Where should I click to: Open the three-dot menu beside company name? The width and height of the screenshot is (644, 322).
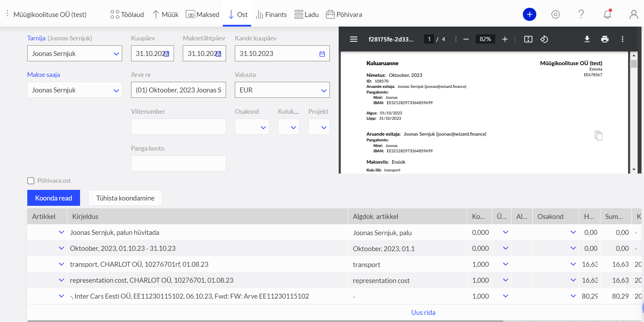[7, 13]
